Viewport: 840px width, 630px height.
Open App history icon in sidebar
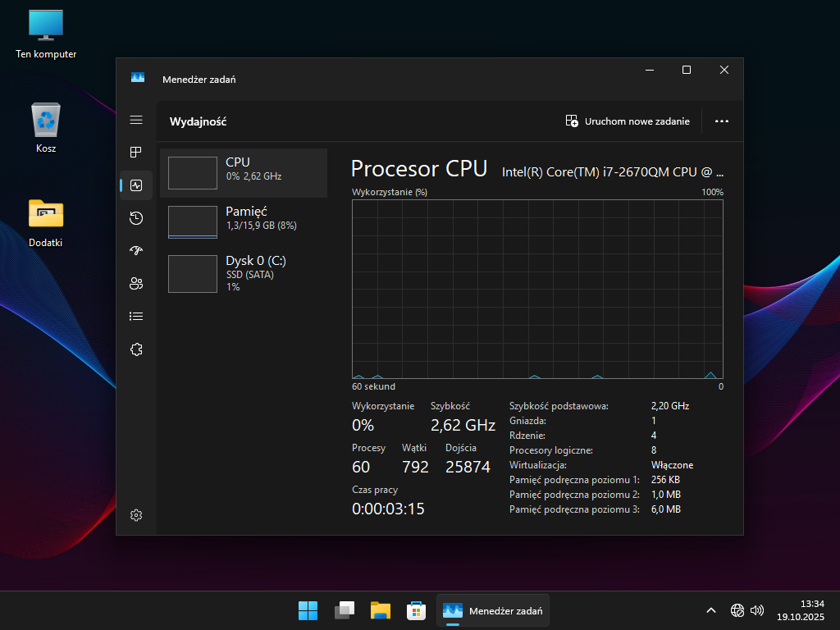[x=136, y=218]
